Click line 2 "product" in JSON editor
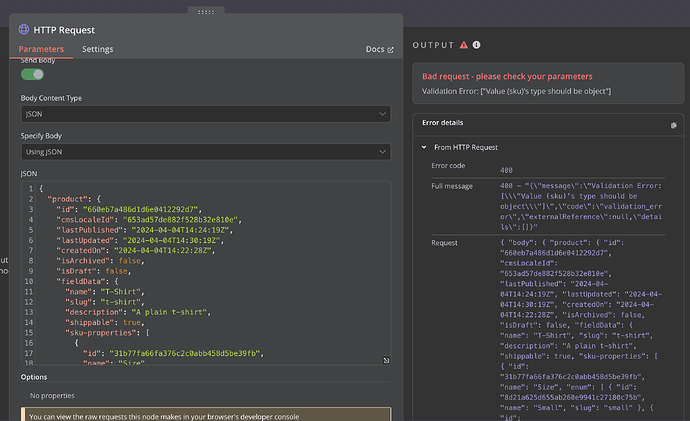Screen dimensions: 690x421 tap(74, 199)
